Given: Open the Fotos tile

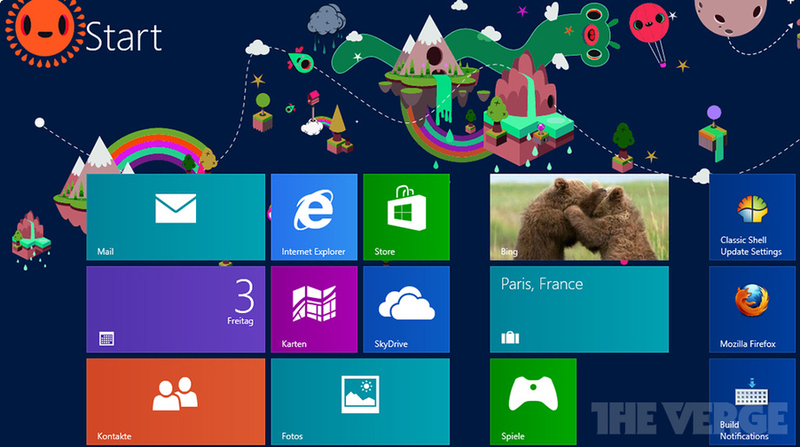Looking at the screenshot, I should point(360,402).
